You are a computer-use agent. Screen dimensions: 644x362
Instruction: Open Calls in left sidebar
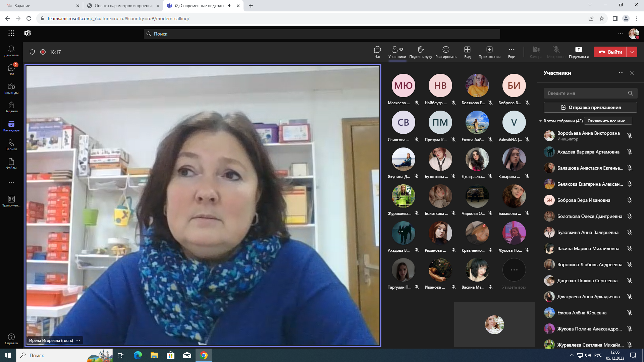[x=11, y=145]
